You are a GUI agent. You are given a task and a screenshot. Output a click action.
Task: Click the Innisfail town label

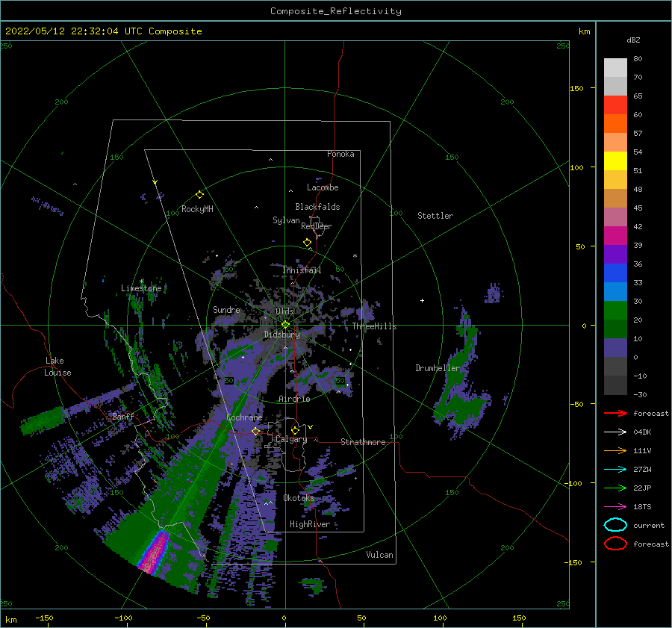[302, 270]
